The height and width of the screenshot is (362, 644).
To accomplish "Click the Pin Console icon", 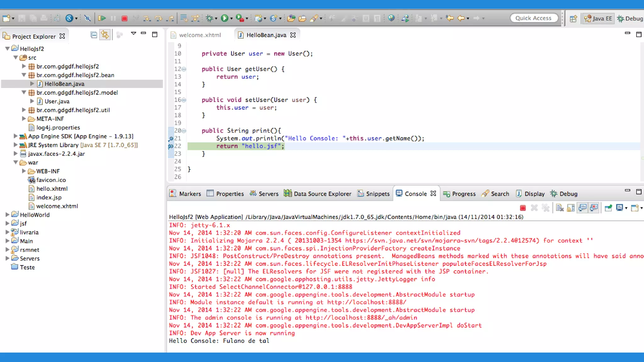I will pos(608,208).
